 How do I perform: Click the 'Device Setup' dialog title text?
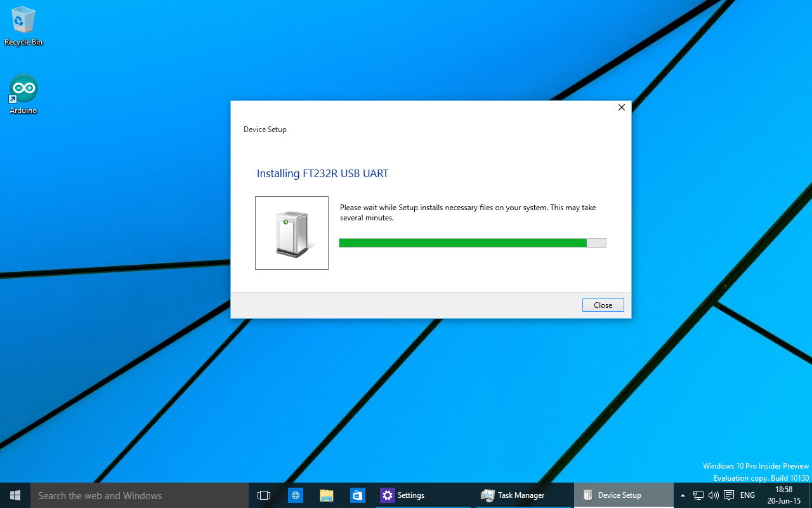pyautogui.click(x=265, y=130)
